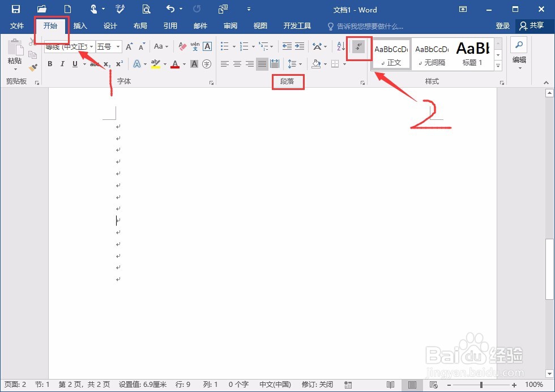Decrease paragraph indent icon
This screenshot has width=555, height=392.
coord(287,46)
